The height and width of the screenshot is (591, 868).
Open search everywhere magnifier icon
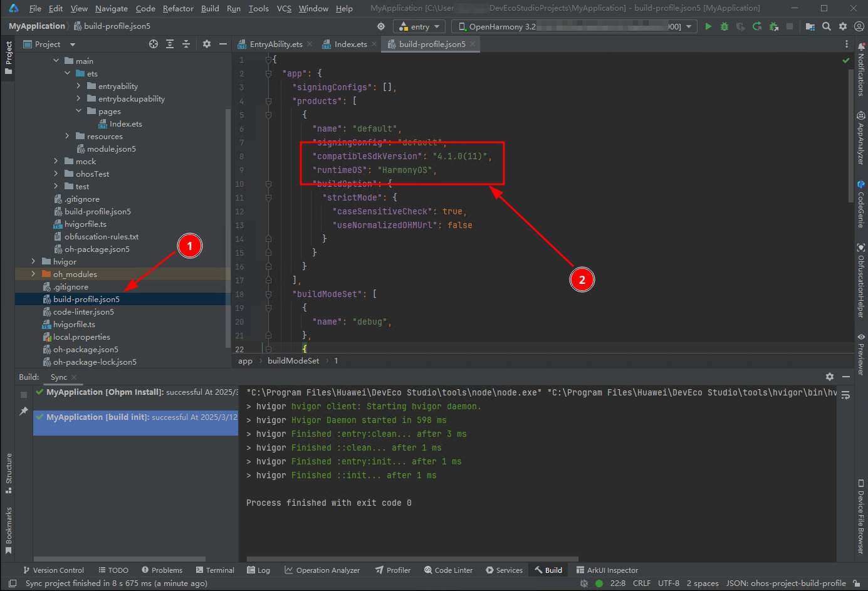[x=827, y=26]
